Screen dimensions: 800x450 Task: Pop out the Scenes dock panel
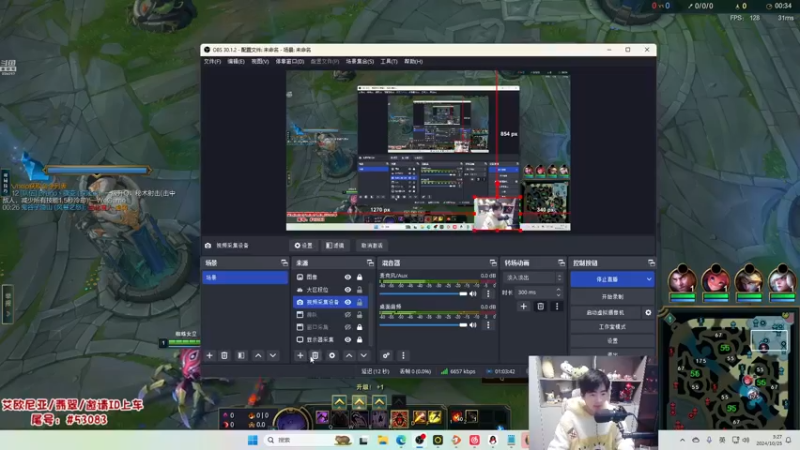pyautogui.click(x=284, y=263)
